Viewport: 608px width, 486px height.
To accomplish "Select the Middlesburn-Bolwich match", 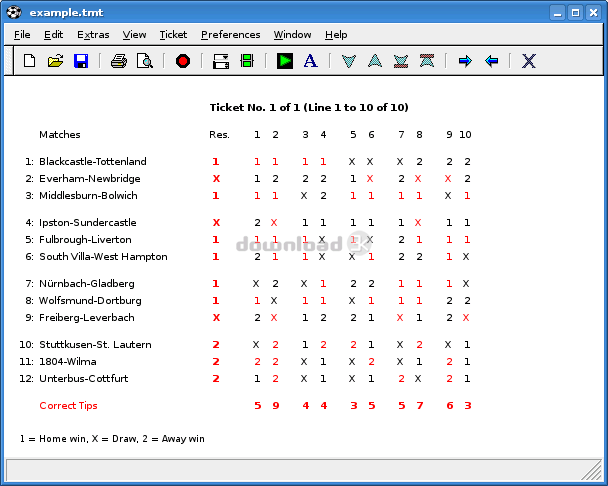I will coord(88,195).
